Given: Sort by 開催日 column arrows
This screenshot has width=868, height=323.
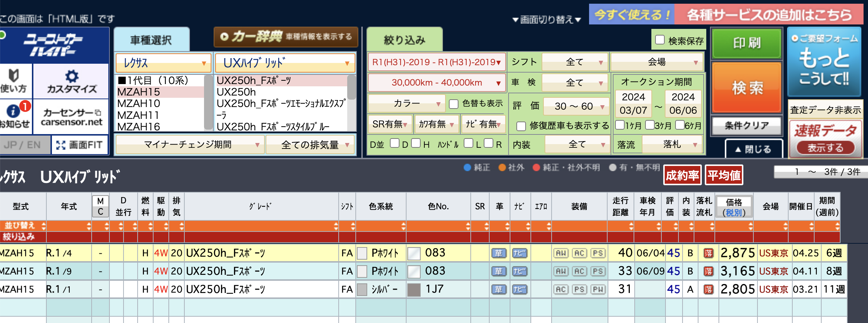Looking at the screenshot, I should coord(811,226).
